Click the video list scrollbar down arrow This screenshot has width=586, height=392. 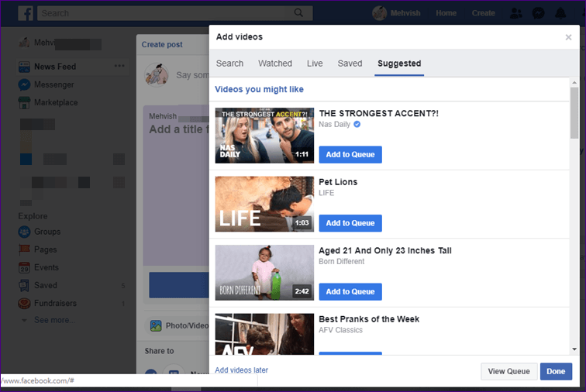(x=574, y=349)
